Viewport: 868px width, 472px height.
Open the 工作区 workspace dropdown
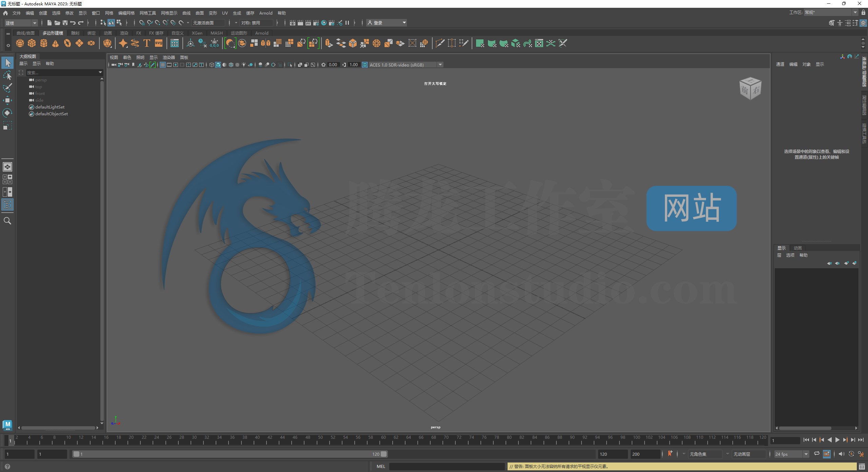(x=831, y=12)
